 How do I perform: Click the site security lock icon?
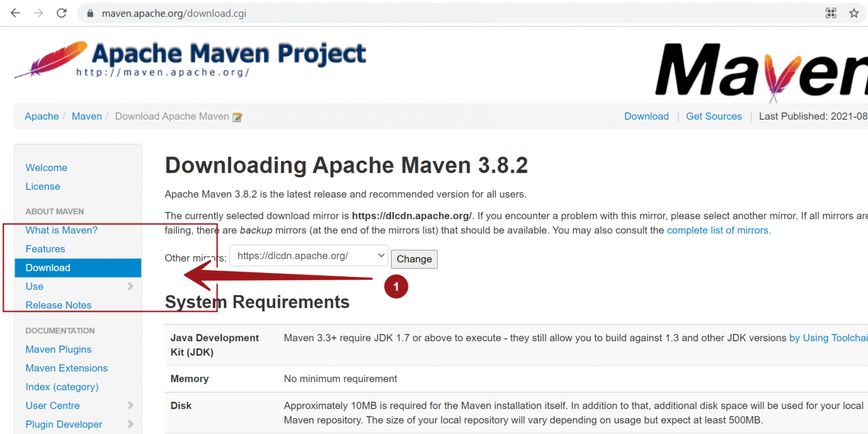[89, 13]
